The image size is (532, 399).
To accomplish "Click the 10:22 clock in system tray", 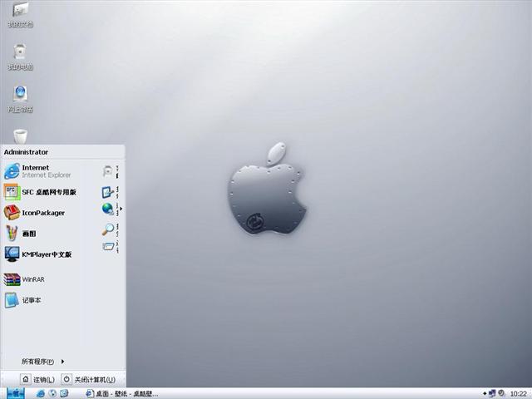I will pos(519,394).
